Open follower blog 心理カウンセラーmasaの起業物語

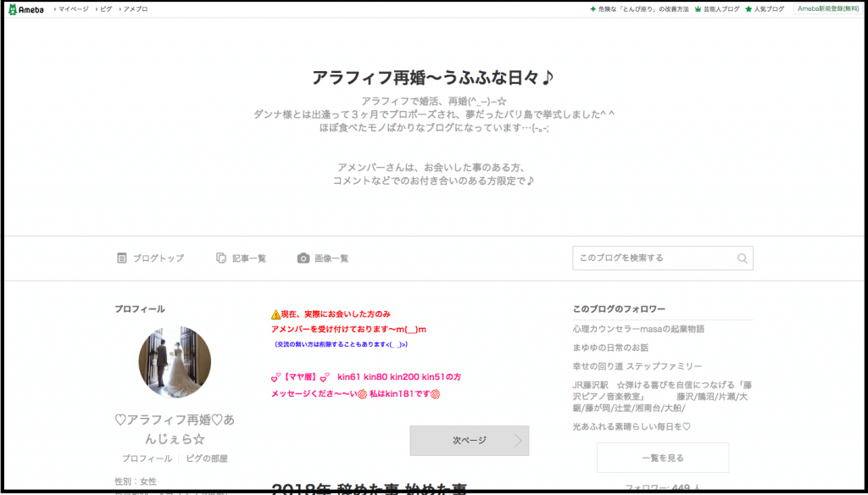pos(638,329)
